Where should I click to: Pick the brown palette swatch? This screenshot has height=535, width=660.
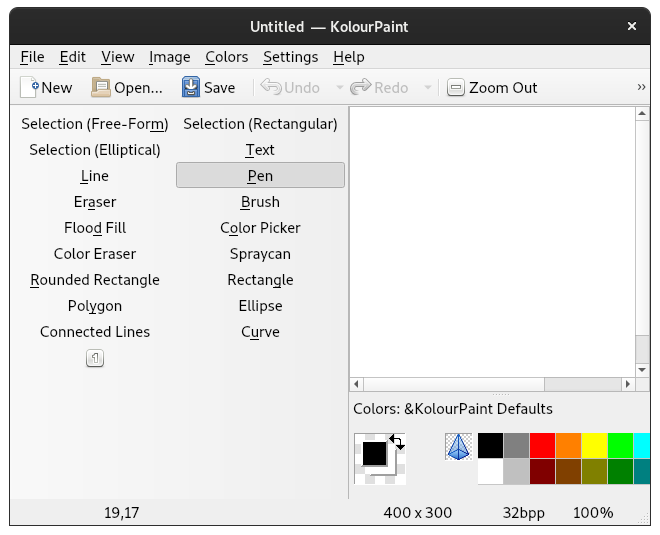[x=569, y=471]
